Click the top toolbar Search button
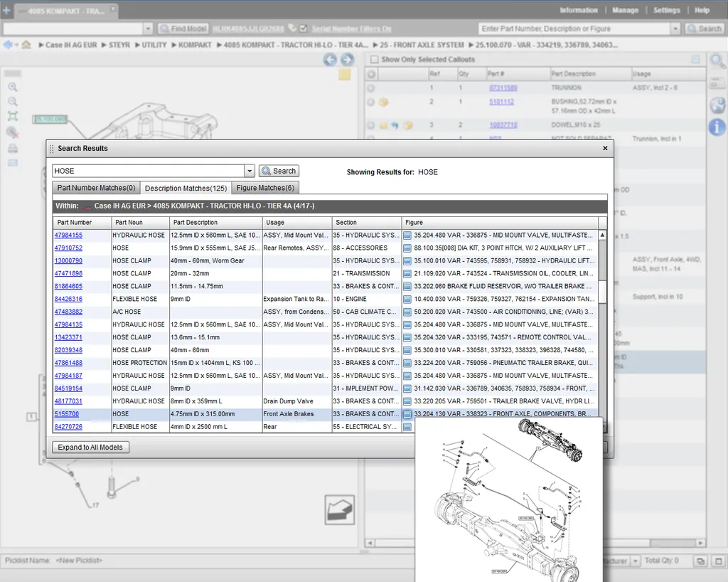 coord(704,28)
